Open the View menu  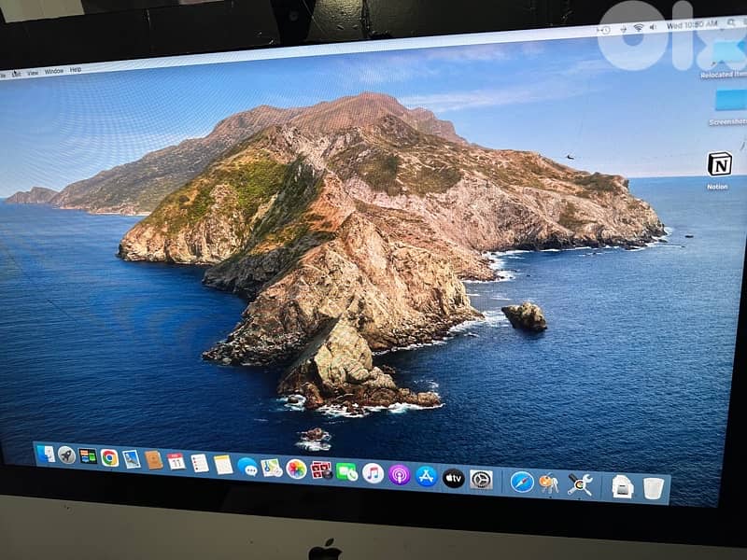33,72
